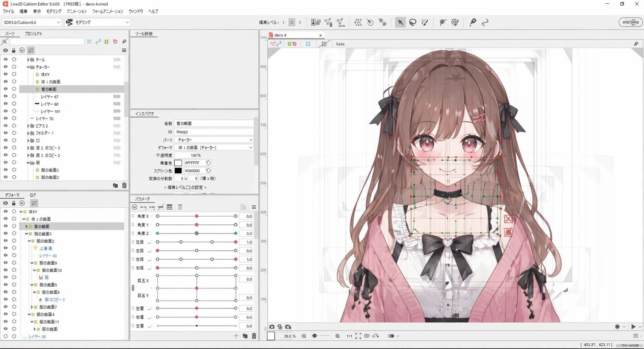The width and height of the screenshot is (644, 349).
Task: Toggle visibility of レイヤー 67
Action: coord(5,96)
